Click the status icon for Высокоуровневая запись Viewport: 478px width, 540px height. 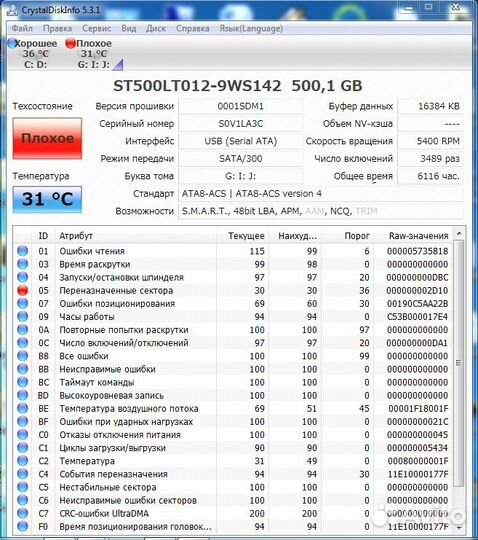[x=23, y=395]
